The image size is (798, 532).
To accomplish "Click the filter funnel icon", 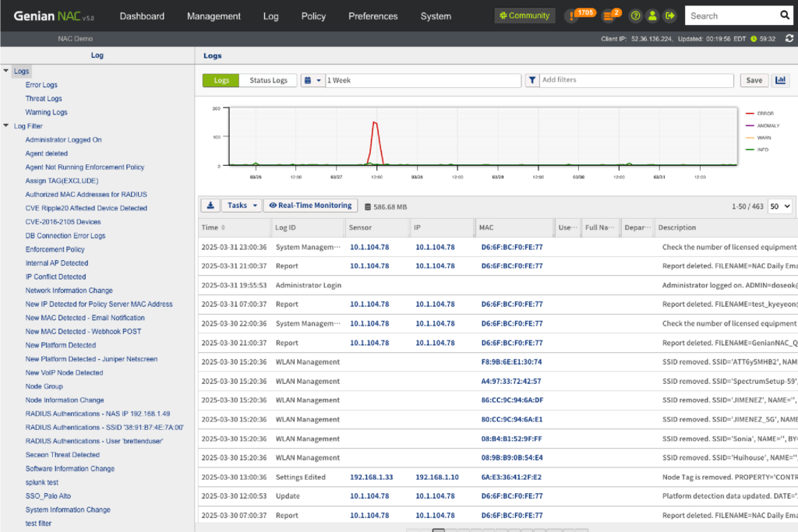I will click(531, 80).
